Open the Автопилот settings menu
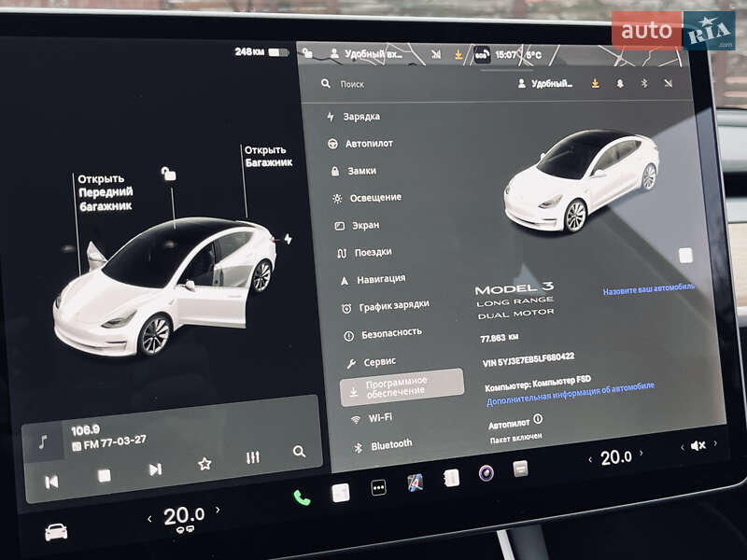The image size is (747, 560). [x=360, y=144]
